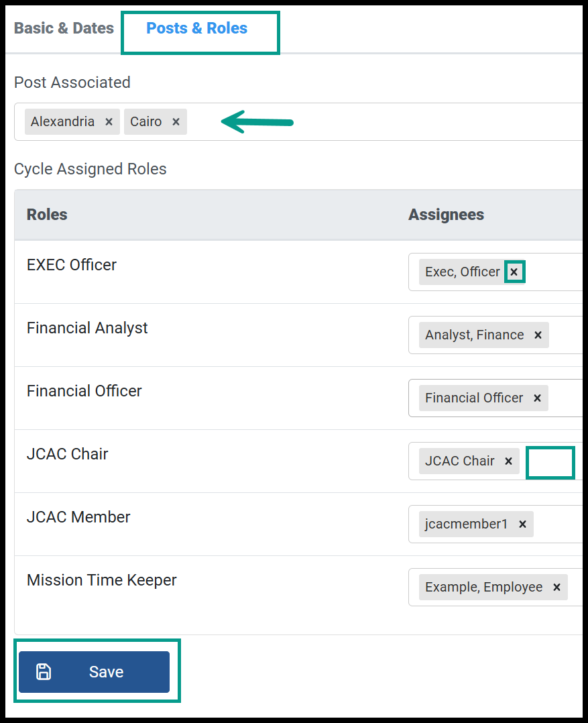Remove the Cairo post tag

pyautogui.click(x=176, y=122)
